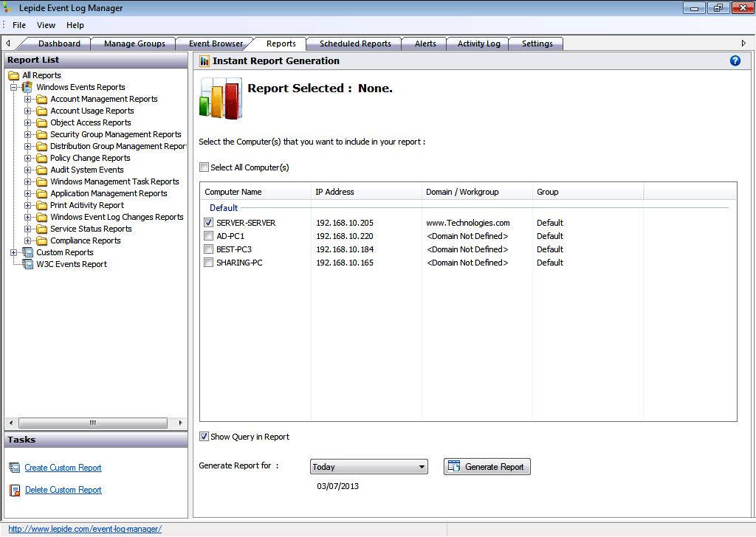Switch to the Dashboard tab
Screen dimensions: 756x537
click(x=59, y=44)
